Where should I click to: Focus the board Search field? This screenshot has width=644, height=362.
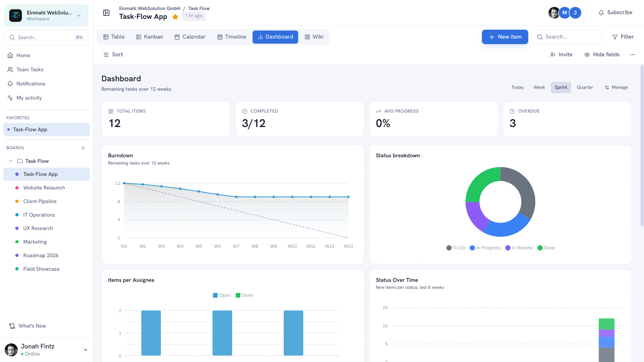tap(567, 37)
